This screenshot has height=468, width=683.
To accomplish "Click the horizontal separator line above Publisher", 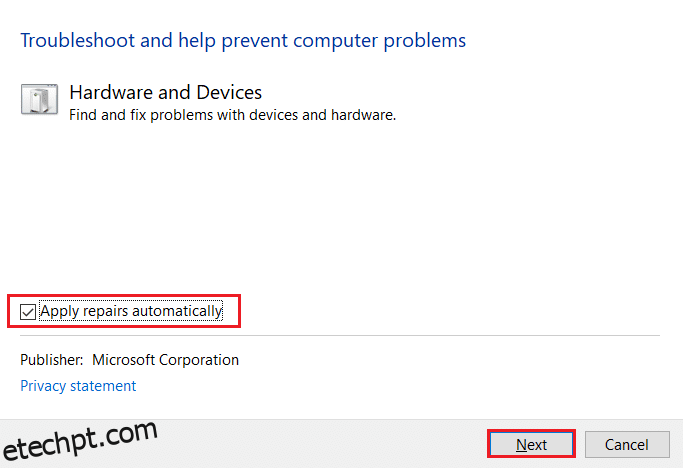I will coord(340,336).
